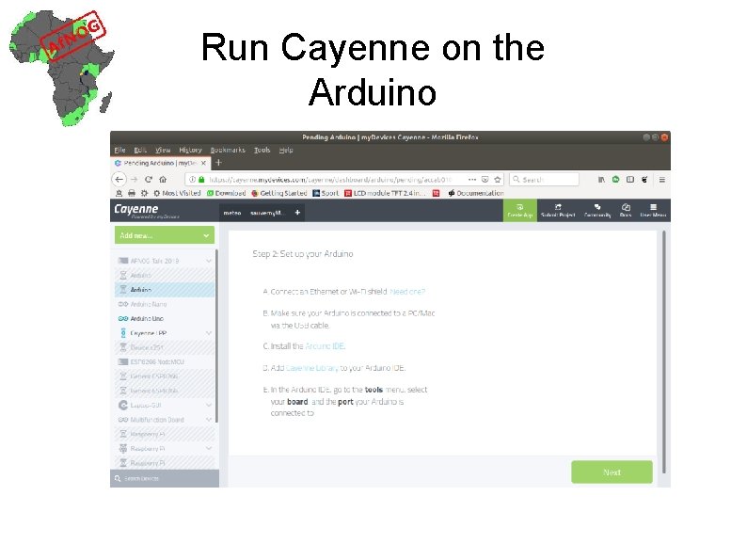Viewport: 747px width, 560px height.
Task: Expand the AfNOG Talk 2019 device
Action: [x=208, y=261]
